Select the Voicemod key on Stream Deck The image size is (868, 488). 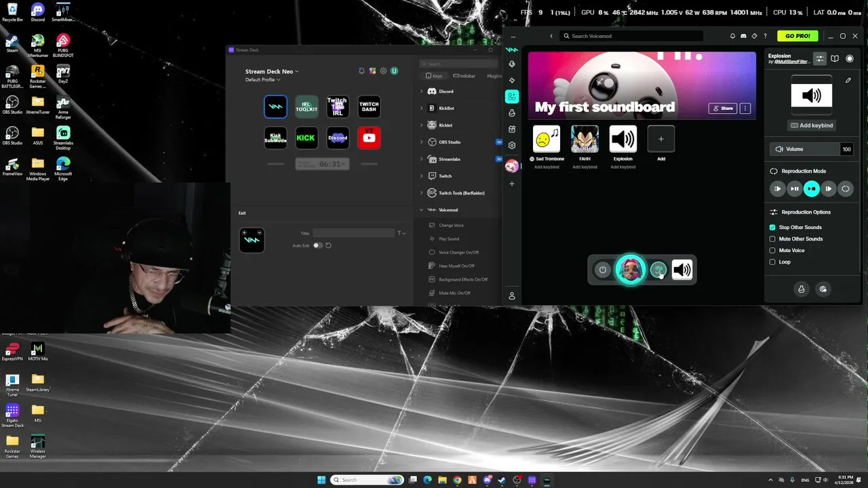(275, 106)
